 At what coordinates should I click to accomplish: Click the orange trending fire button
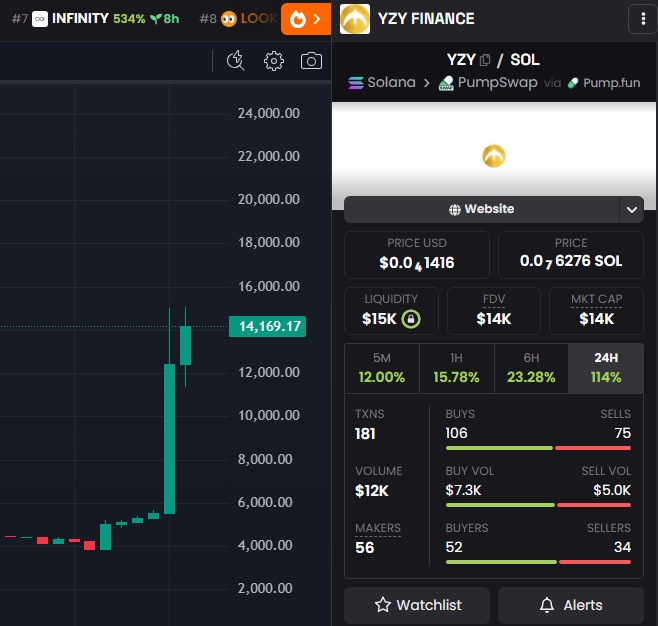tap(305, 19)
